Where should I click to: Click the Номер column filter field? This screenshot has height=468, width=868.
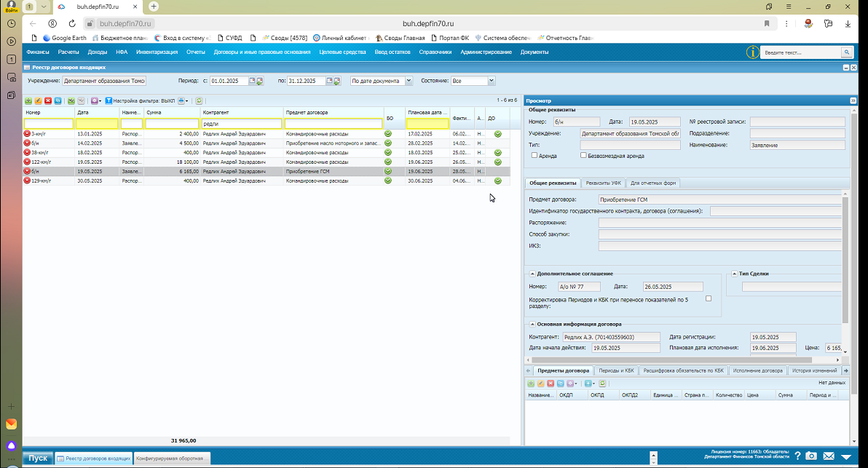point(49,123)
